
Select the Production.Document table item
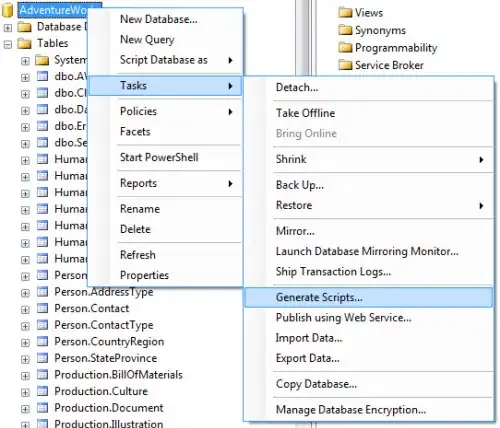[109, 408]
